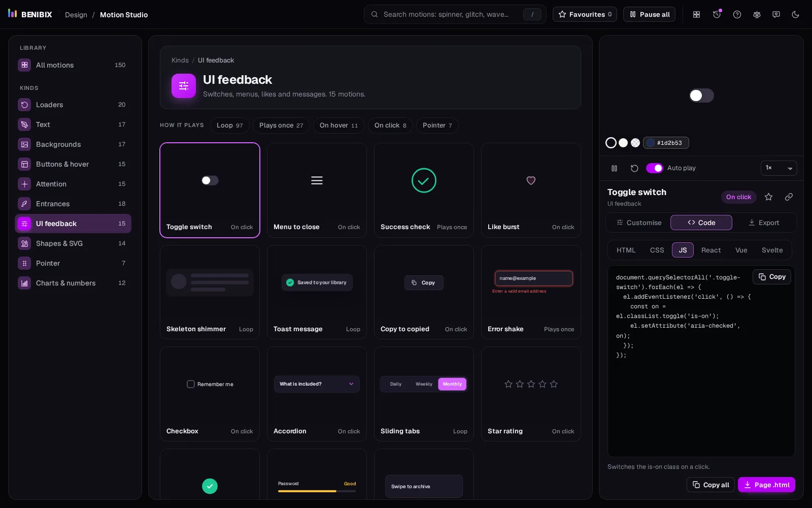This screenshot has height=508, width=812.
Task: Expand the What is included accordion
Action: [317, 384]
